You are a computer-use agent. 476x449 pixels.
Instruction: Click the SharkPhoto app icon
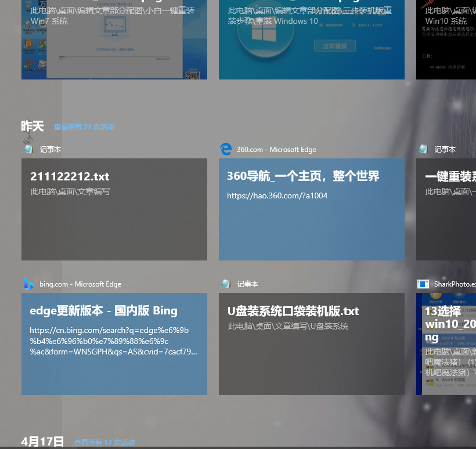pos(423,284)
